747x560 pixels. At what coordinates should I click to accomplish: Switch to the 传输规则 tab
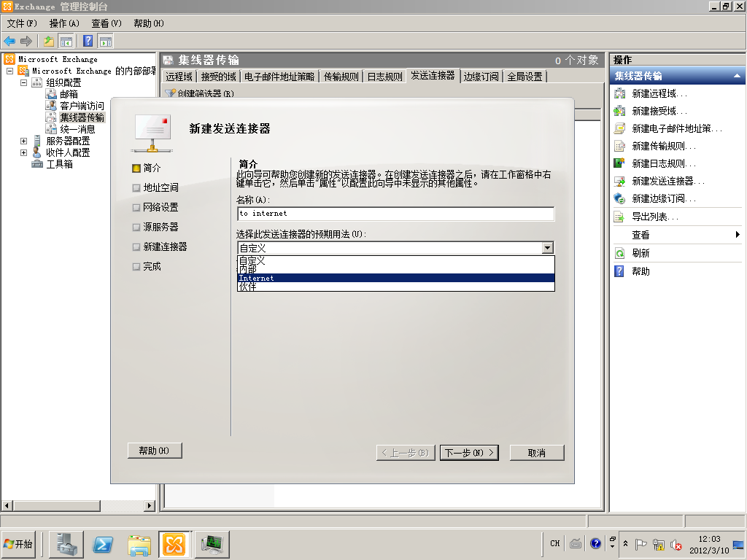(x=341, y=76)
